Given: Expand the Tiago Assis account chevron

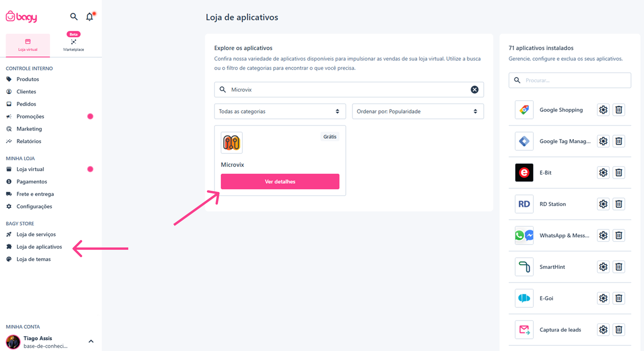Looking at the screenshot, I should pos(91,341).
